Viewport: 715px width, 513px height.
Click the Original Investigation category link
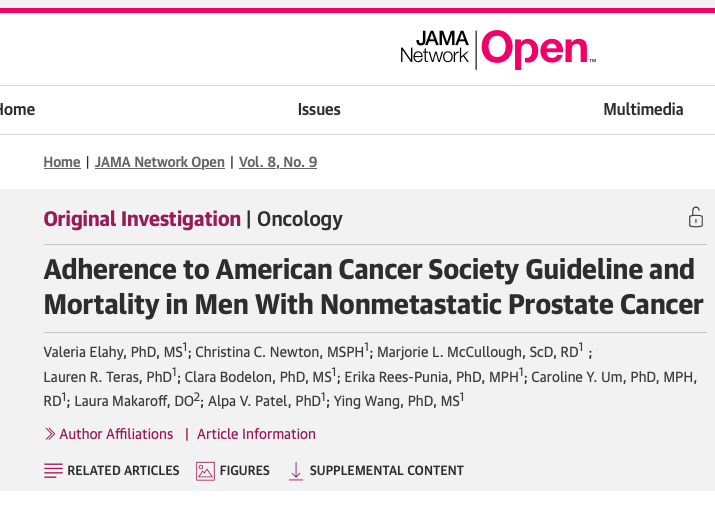click(x=142, y=219)
